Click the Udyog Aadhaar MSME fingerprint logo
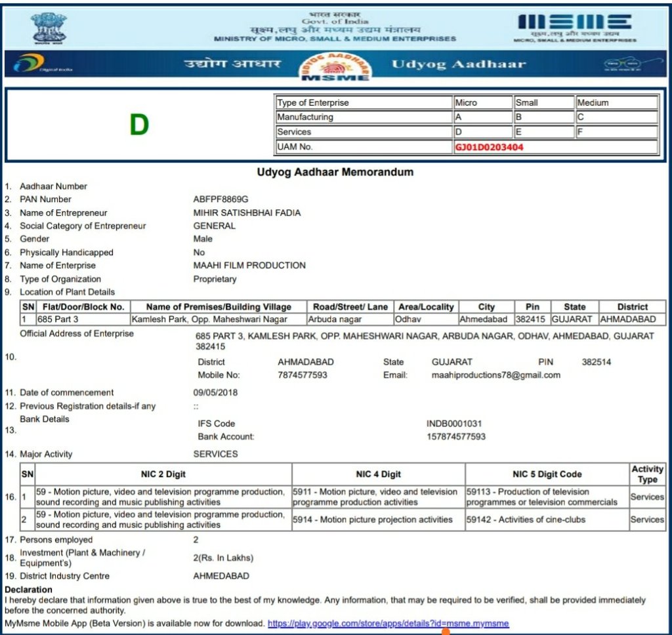The height and width of the screenshot is (635, 672). (335, 68)
